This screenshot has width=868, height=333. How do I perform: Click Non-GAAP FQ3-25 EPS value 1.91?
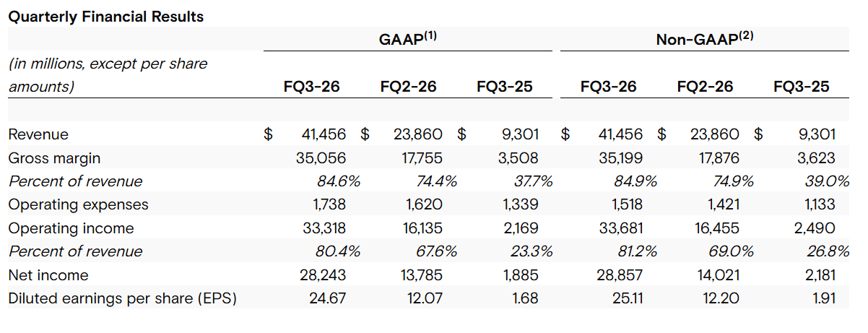point(823,298)
